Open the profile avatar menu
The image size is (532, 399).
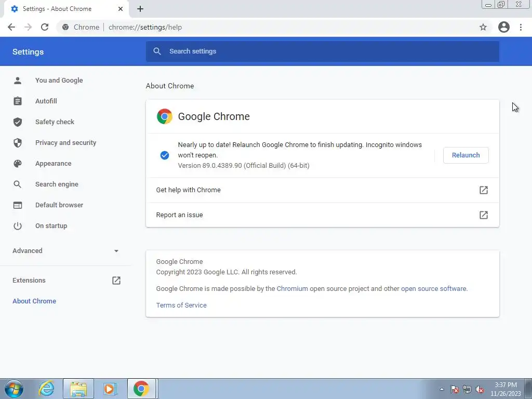pos(503,27)
